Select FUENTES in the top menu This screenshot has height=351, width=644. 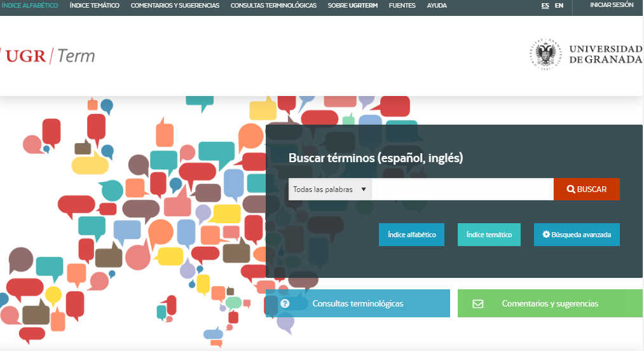pos(402,6)
